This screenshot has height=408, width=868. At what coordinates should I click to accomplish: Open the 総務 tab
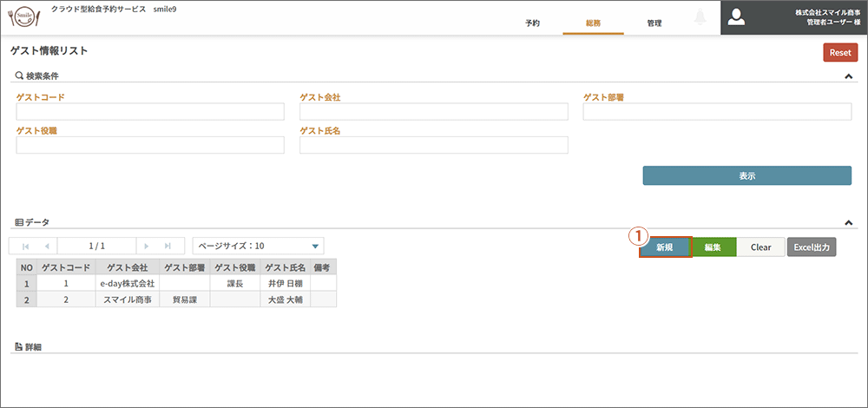tap(594, 23)
